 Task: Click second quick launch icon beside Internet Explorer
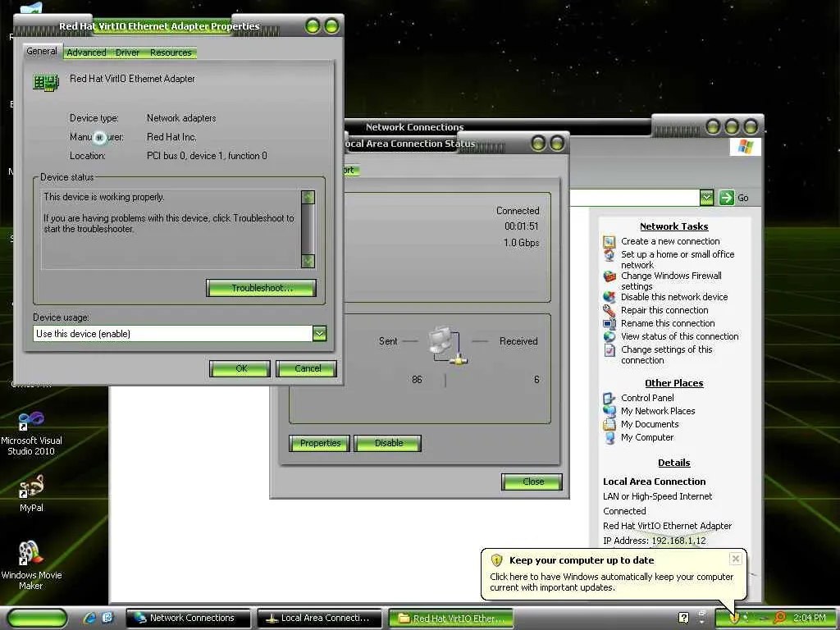tap(107, 618)
